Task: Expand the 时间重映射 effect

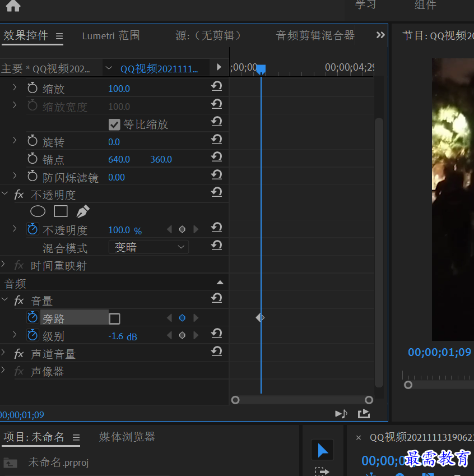Action: click(3, 264)
